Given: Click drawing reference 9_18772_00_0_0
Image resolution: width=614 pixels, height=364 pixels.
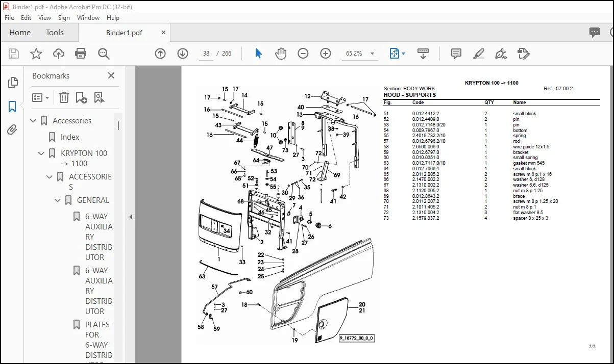Looking at the screenshot, I should [356, 338].
